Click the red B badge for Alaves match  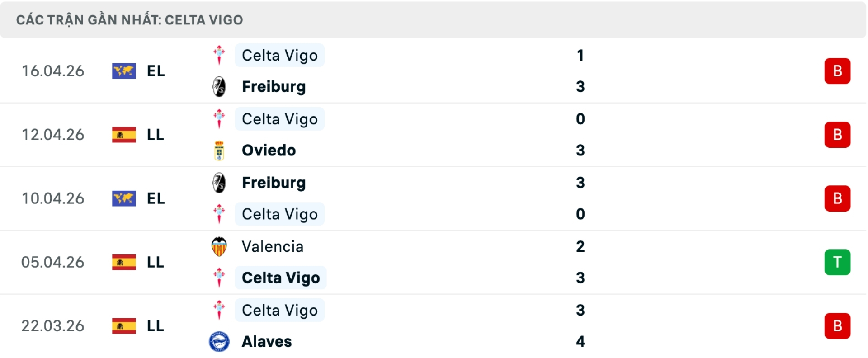pyautogui.click(x=837, y=326)
